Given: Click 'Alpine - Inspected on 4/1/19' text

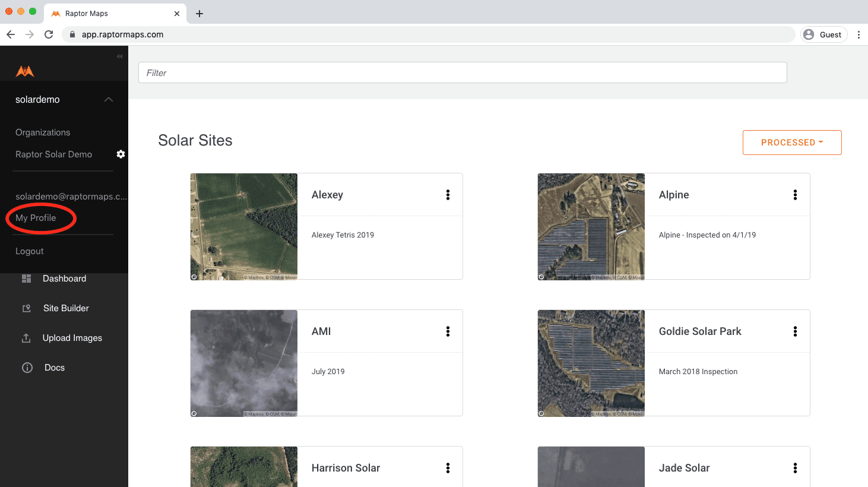Looking at the screenshot, I should pyautogui.click(x=707, y=235).
